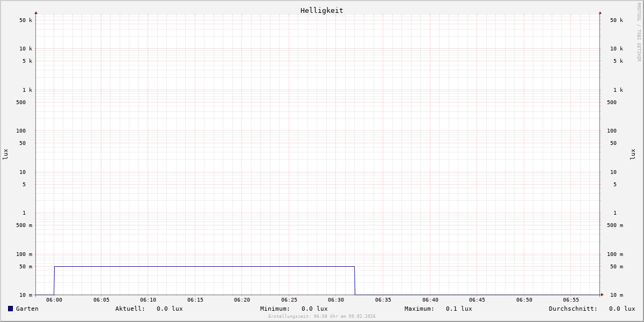The image size is (644, 322).
Task: Click the chart title Helligkeit
Action: 322,10
